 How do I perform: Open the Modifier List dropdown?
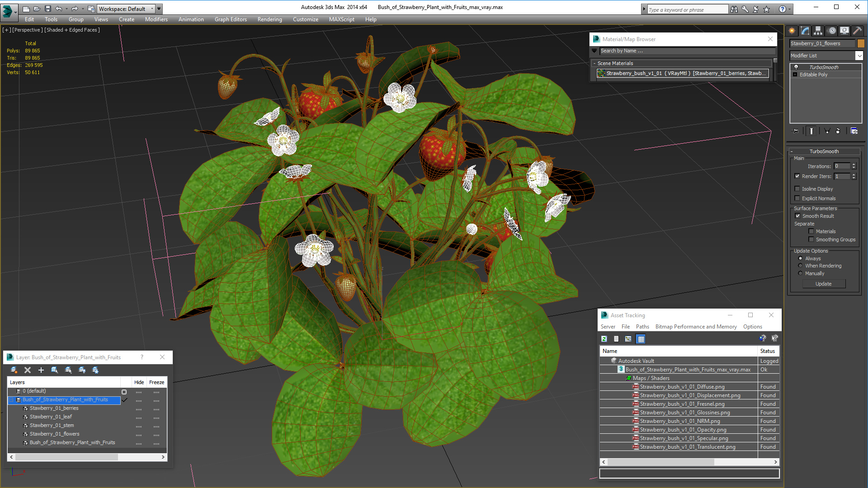859,56
